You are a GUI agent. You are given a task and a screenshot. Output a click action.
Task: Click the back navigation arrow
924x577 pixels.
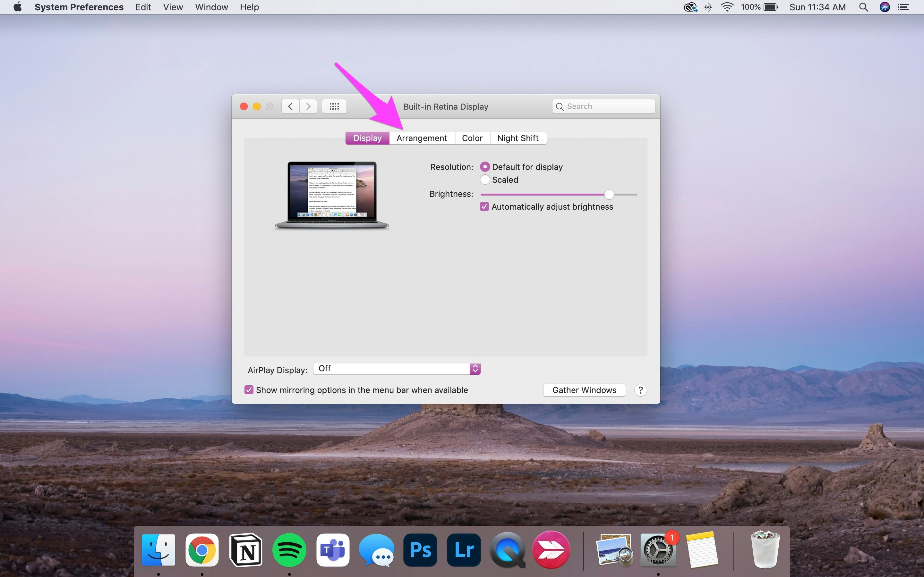290,106
